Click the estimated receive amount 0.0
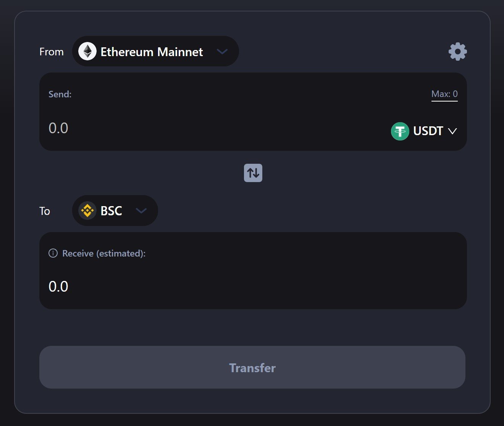The height and width of the screenshot is (426, 504). [x=58, y=287]
